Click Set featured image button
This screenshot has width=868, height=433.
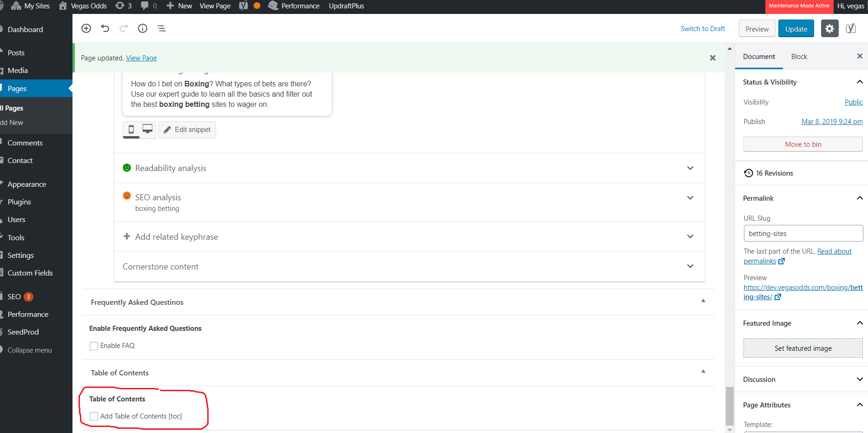pos(803,348)
